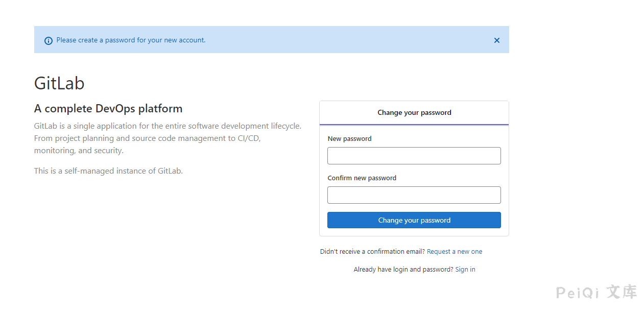Click the 'Already have login and password?' text
The height and width of the screenshot is (313, 644).
(x=403, y=270)
